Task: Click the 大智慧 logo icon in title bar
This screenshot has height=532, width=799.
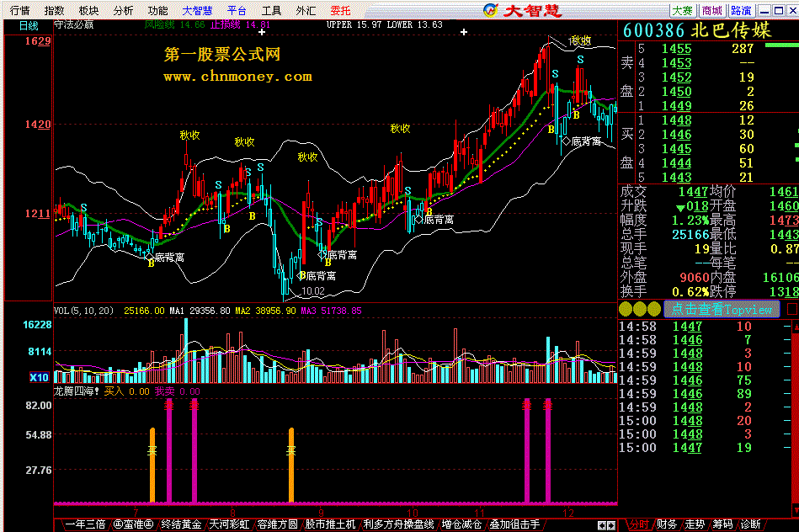Action: tap(490, 10)
